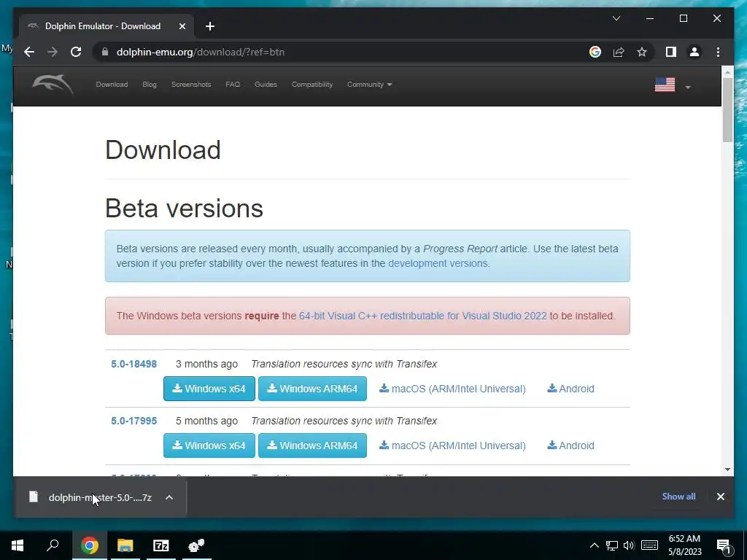Viewport: 747px width, 560px height.
Task: Download Windows x64 build of 5.0-17995
Action: (209, 446)
